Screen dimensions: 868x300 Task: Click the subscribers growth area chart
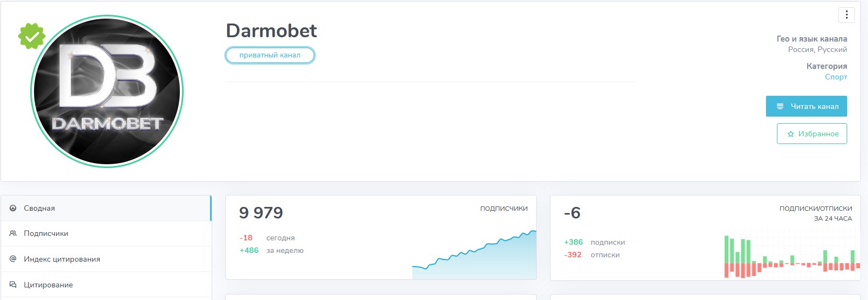[x=474, y=256]
